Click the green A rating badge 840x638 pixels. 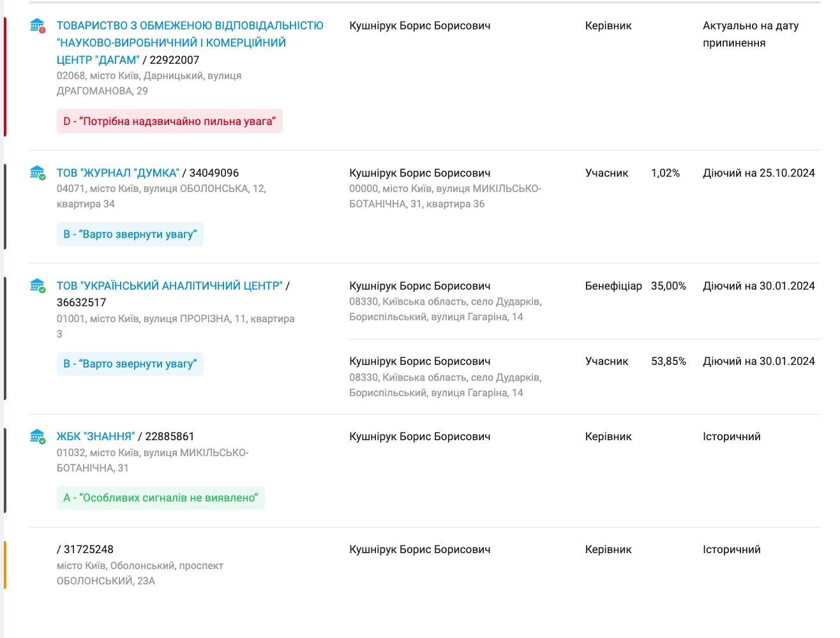pos(161,498)
